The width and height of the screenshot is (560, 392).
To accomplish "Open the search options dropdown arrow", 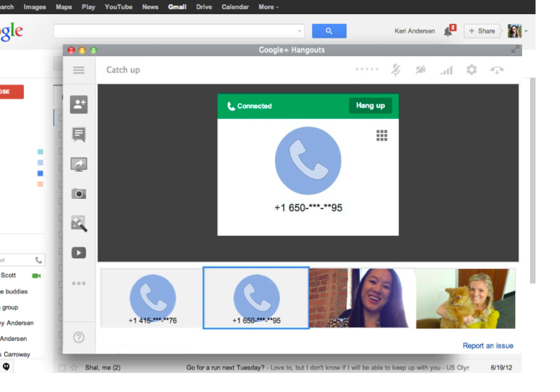I will coord(300,31).
